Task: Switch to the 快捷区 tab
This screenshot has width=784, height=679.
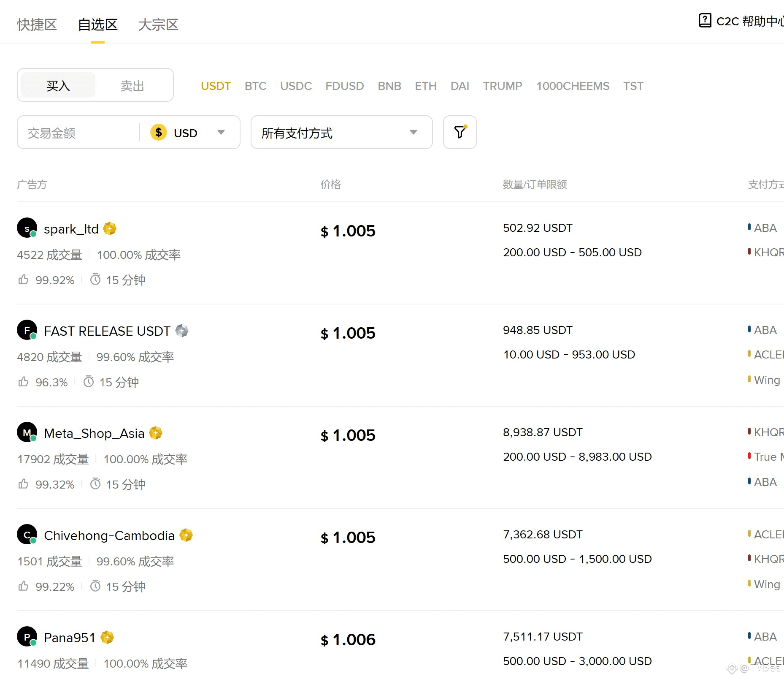Action: click(37, 24)
